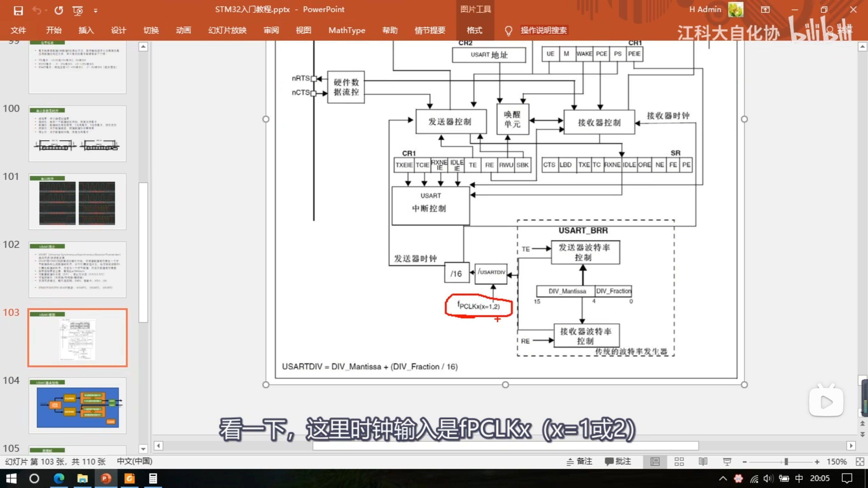Click the Redo repeat arrow icon
This screenshot has height=488, width=868.
coord(59,11)
